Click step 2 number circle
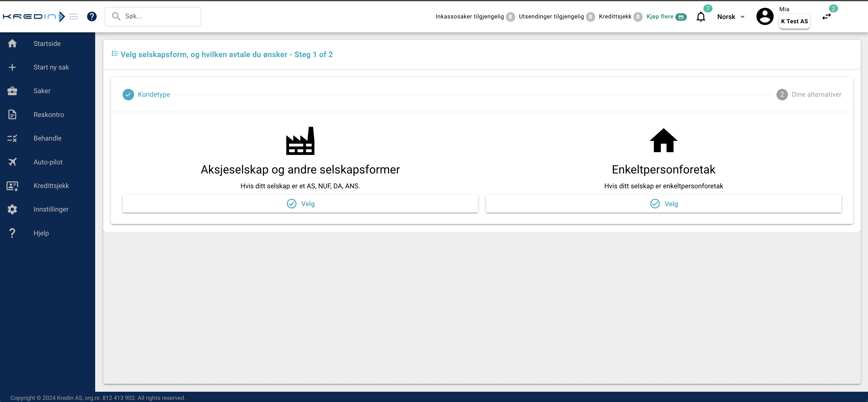Image resolution: width=868 pixels, height=402 pixels. 782,95
